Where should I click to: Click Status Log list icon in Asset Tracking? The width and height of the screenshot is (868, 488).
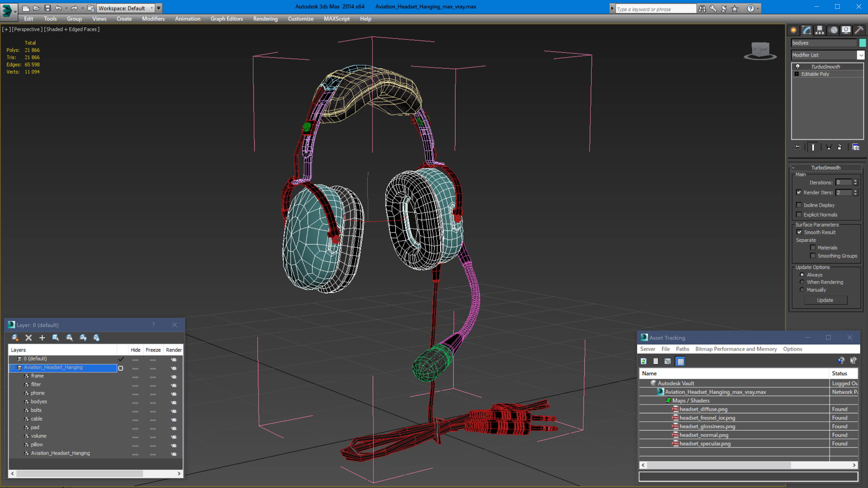click(656, 361)
